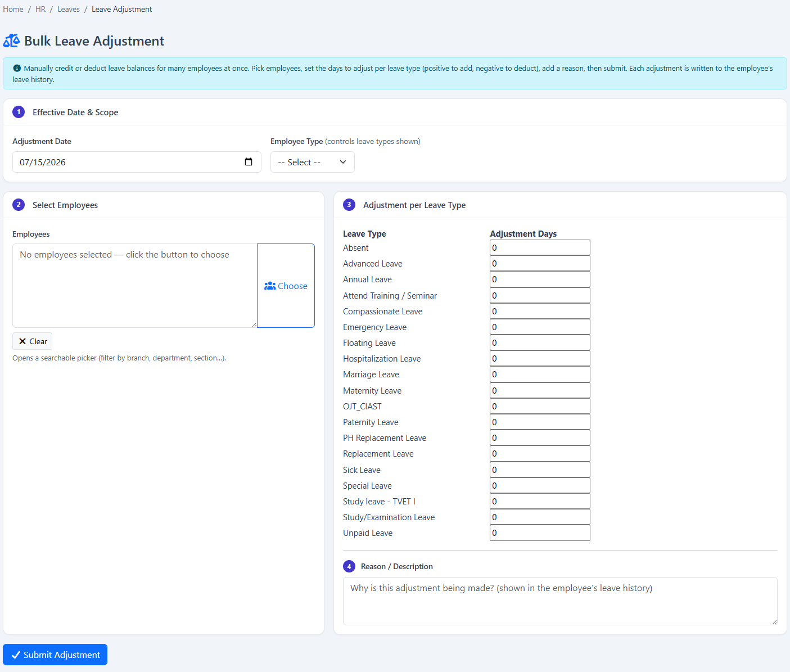Select the Replacement Leave days field
The height and width of the screenshot is (672, 790).
540,453
